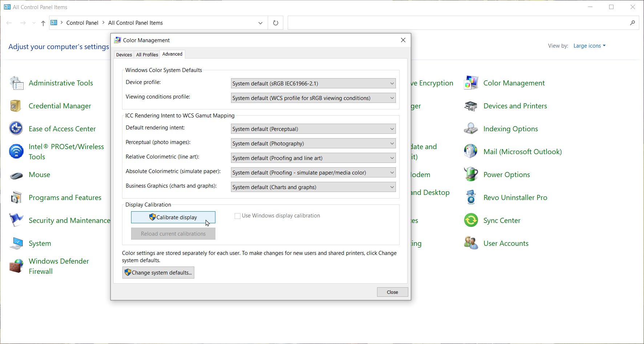Click the Close button in Color Management
The width and height of the screenshot is (644, 344).
[393, 292]
